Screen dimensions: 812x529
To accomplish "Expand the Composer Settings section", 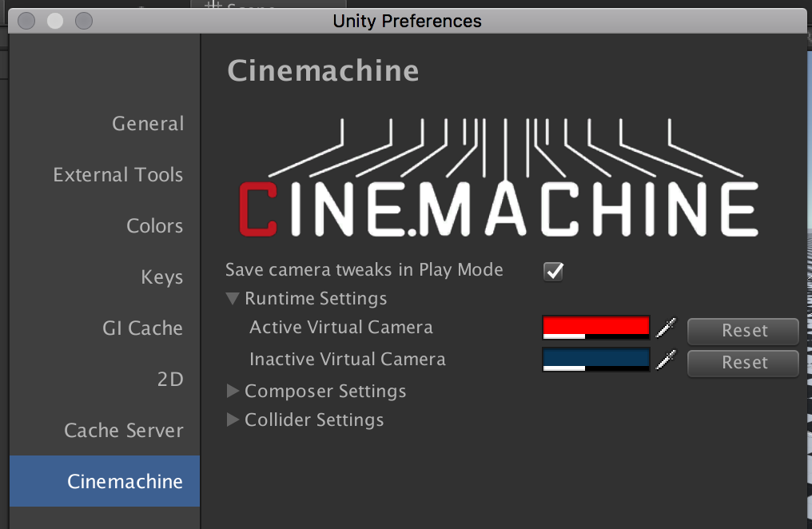I will pos(233,392).
